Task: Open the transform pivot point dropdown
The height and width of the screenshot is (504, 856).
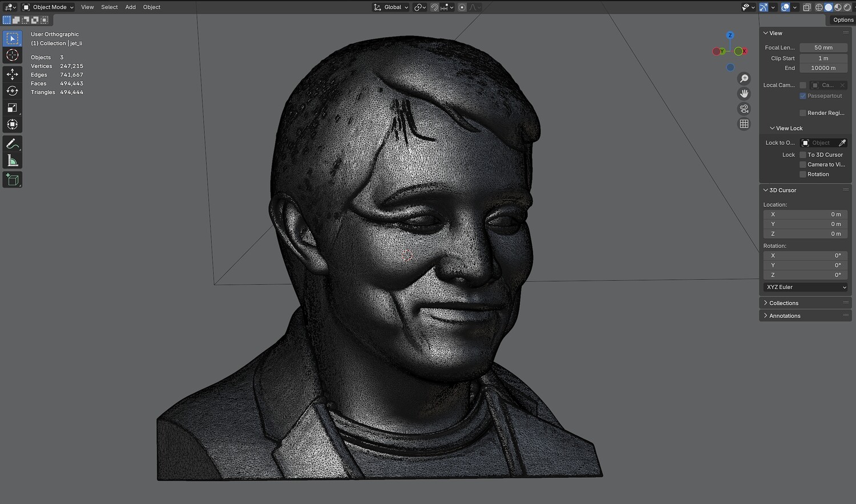Action: 420,7
